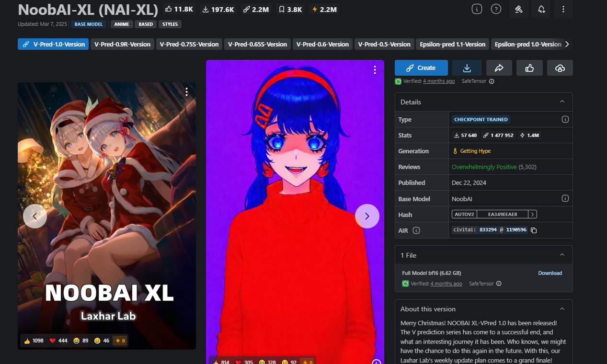Click the STYLES tag

pyautogui.click(x=170, y=24)
